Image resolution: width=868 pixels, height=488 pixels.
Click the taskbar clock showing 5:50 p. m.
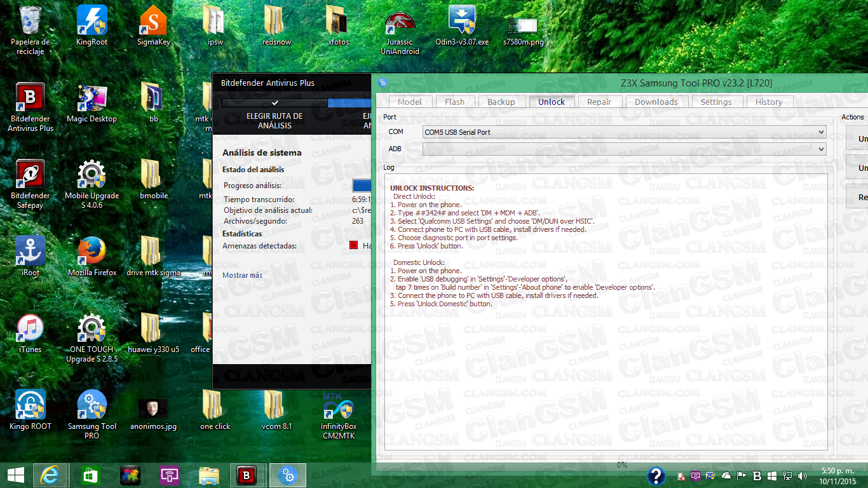[x=836, y=476]
